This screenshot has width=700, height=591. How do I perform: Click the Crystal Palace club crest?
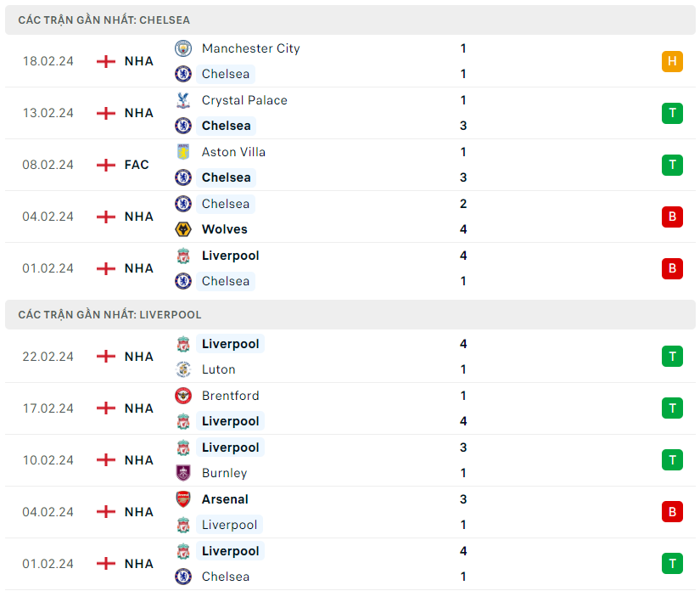tap(183, 100)
